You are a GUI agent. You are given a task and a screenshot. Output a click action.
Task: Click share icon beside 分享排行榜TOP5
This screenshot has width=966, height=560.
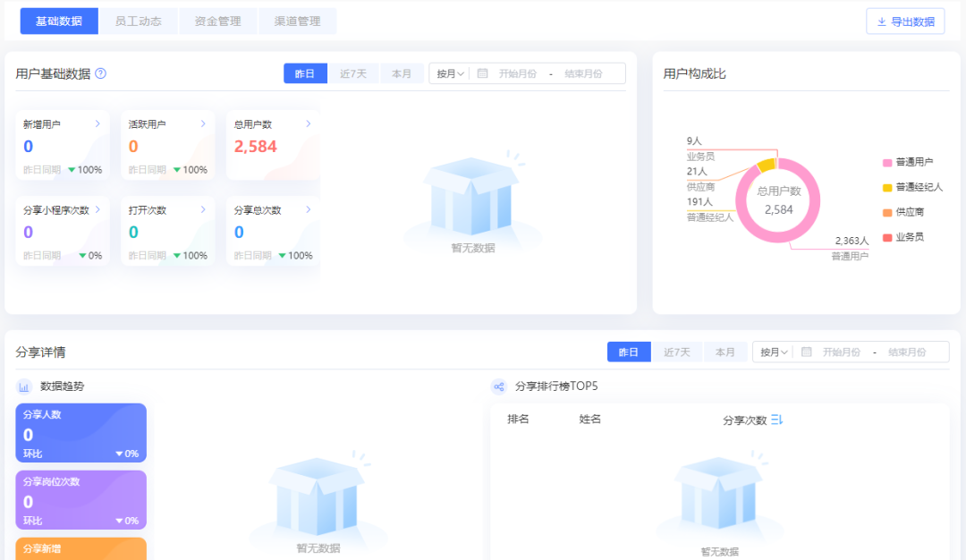498,386
